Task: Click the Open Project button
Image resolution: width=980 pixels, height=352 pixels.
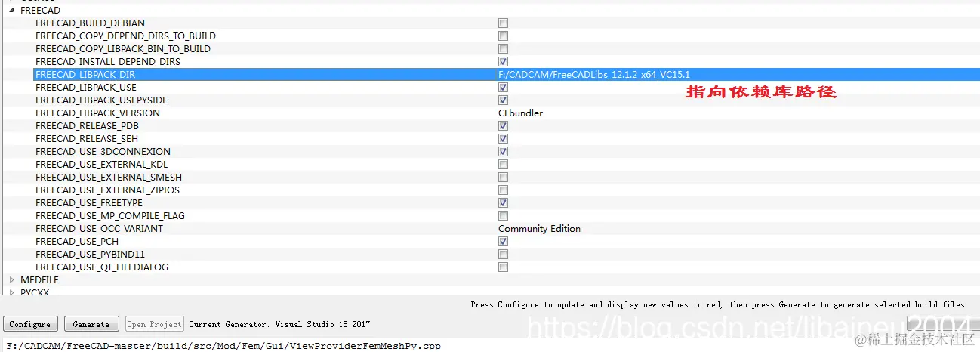Action: tap(155, 324)
